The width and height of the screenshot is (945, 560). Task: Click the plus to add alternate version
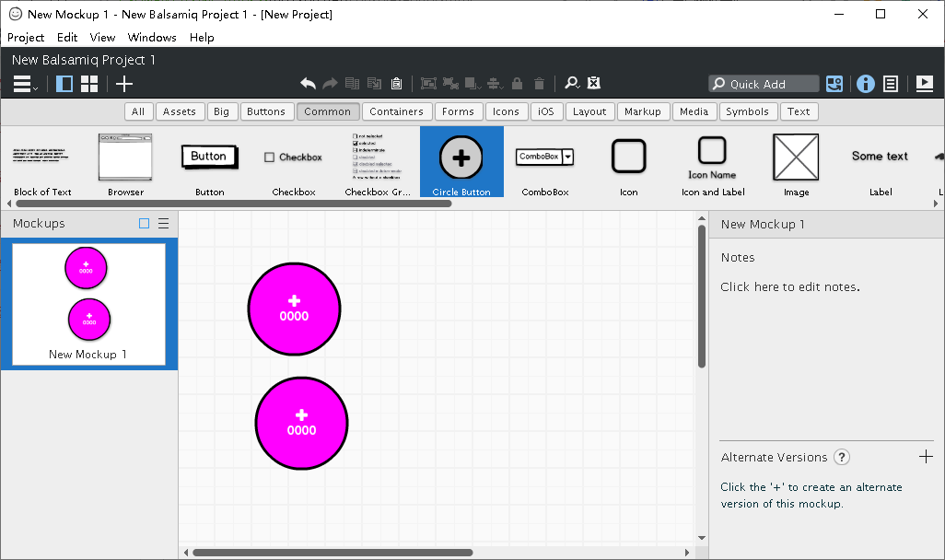click(x=925, y=456)
